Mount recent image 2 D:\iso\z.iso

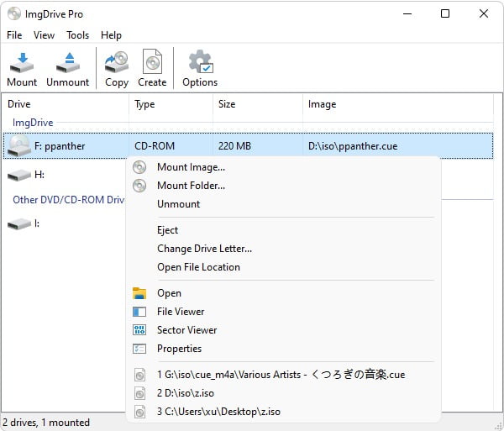(x=283, y=393)
